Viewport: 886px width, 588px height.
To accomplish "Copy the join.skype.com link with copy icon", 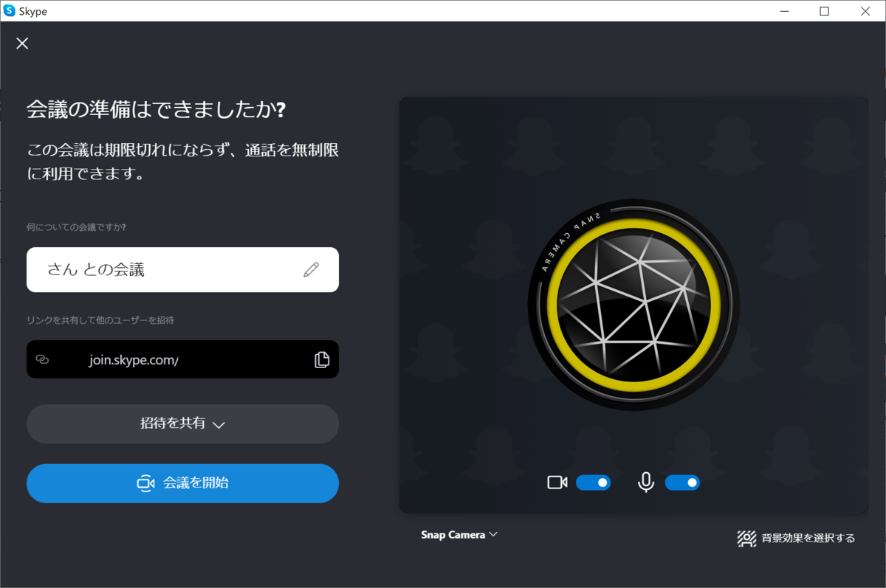I will coord(322,359).
